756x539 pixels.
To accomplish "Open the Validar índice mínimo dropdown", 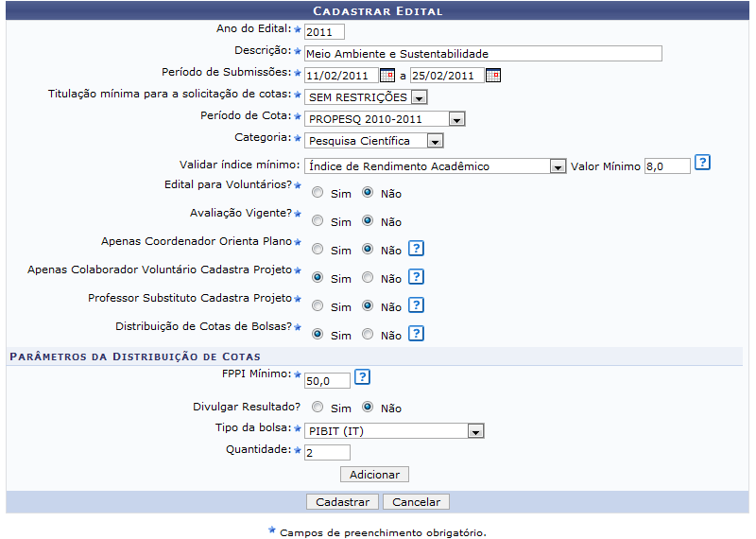I will point(557,166).
